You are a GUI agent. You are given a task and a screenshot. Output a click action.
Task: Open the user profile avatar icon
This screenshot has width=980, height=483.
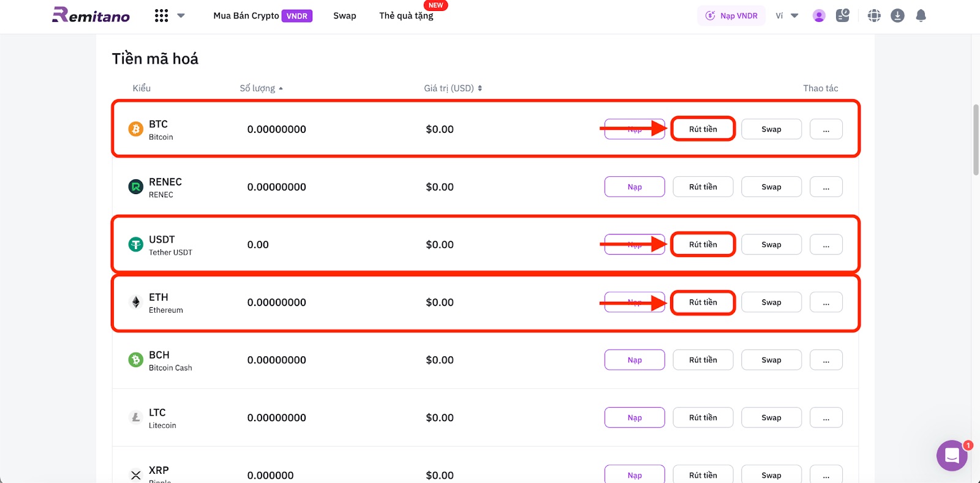(x=819, y=16)
